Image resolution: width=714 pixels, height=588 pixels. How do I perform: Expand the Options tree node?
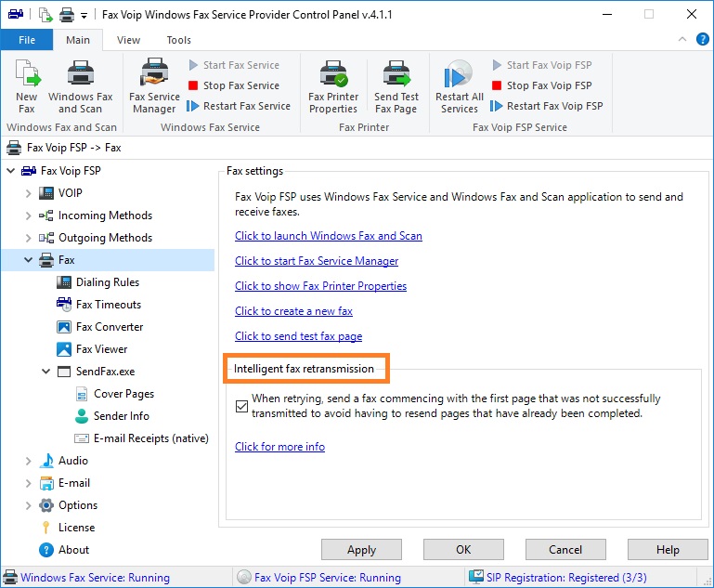[28, 505]
